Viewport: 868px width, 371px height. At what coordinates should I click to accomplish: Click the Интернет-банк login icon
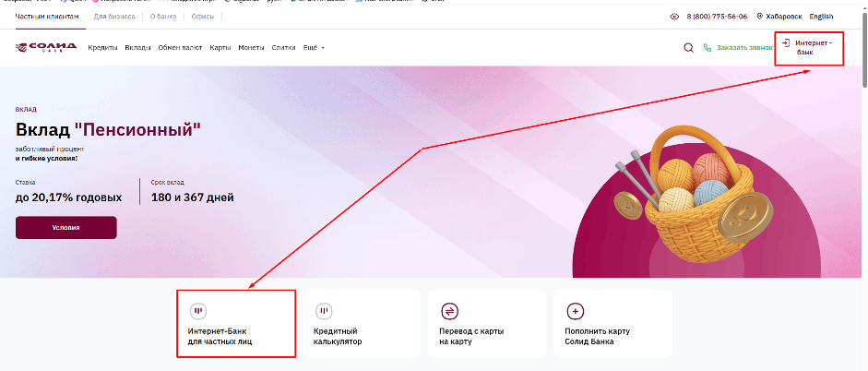[x=785, y=42]
